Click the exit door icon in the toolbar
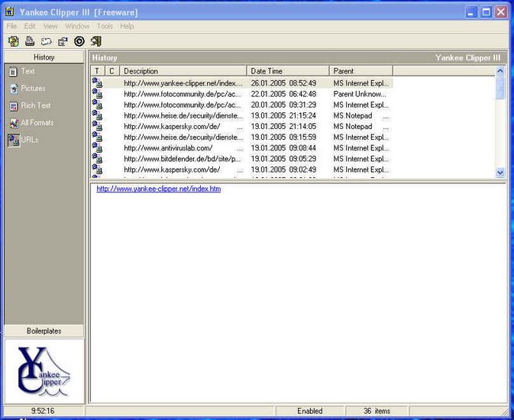Image resolution: width=514 pixels, height=420 pixels. coord(95,41)
